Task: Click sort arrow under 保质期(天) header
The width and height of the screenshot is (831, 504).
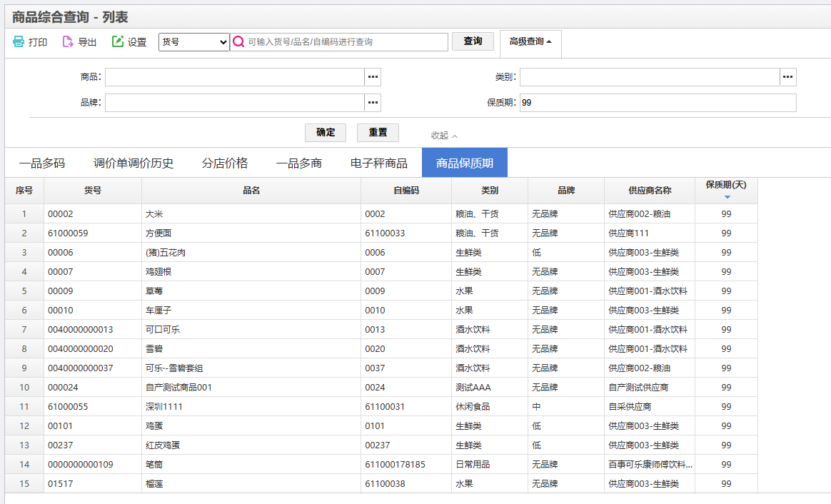Action: tap(727, 197)
